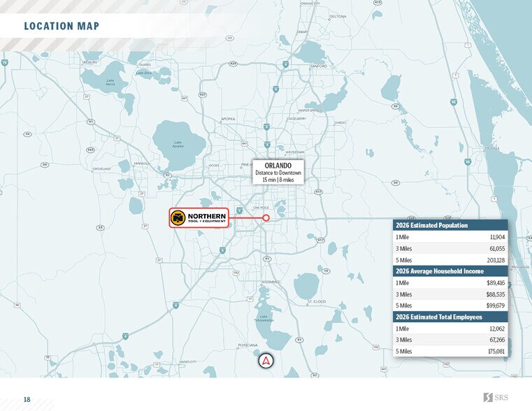The height and width of the screenshot is (411, 532).
Task: Click the red site location circle marker
Action: pyautogui.click(x=266, y=217)
